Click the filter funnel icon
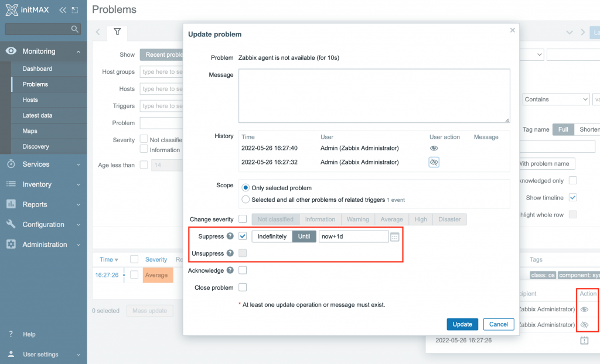This screenshot has height=364, width=600. [117, 32]
